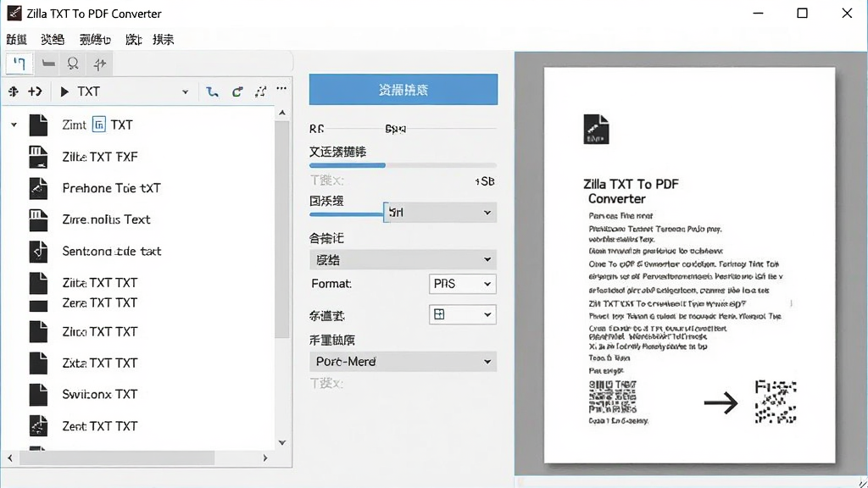Click the large blue convert button
This screenshot has height=488, width=868.
point(403,90)
